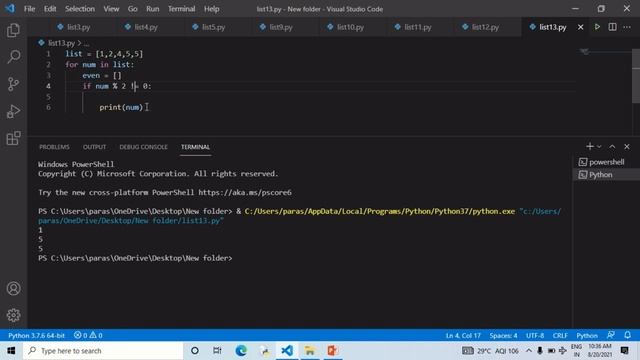Create a new terminal with the plus icon
This screenshot has height=360, width=640.
pos(589,147)
